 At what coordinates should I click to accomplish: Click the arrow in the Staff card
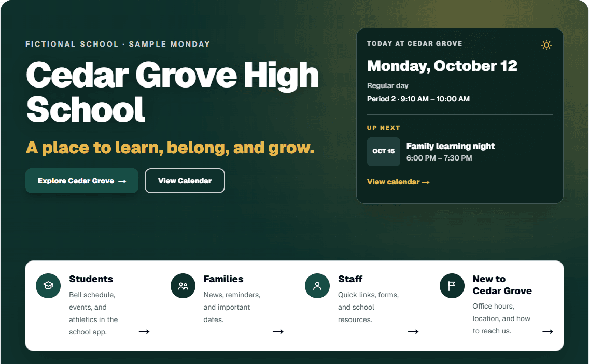[413, 331]
